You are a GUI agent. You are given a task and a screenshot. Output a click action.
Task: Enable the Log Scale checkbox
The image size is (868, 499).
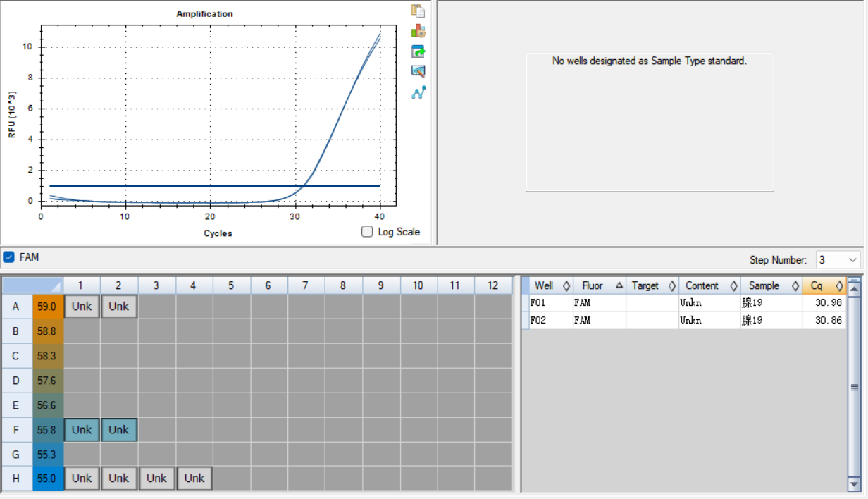click(x=367, y=231)
